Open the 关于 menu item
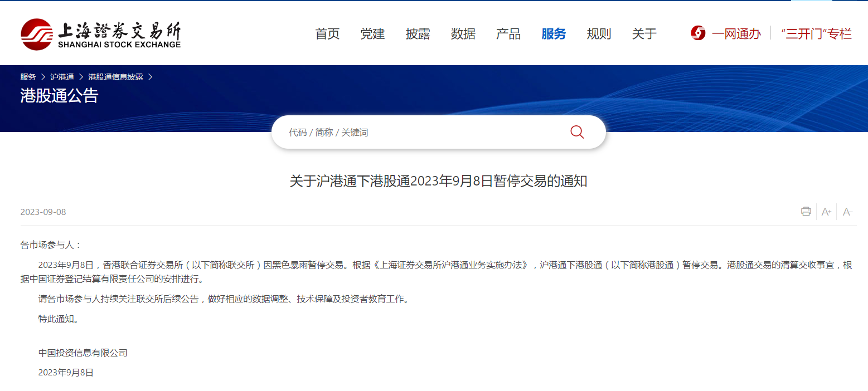Viewport: 868px width, 391px height. tap(644, 33)
